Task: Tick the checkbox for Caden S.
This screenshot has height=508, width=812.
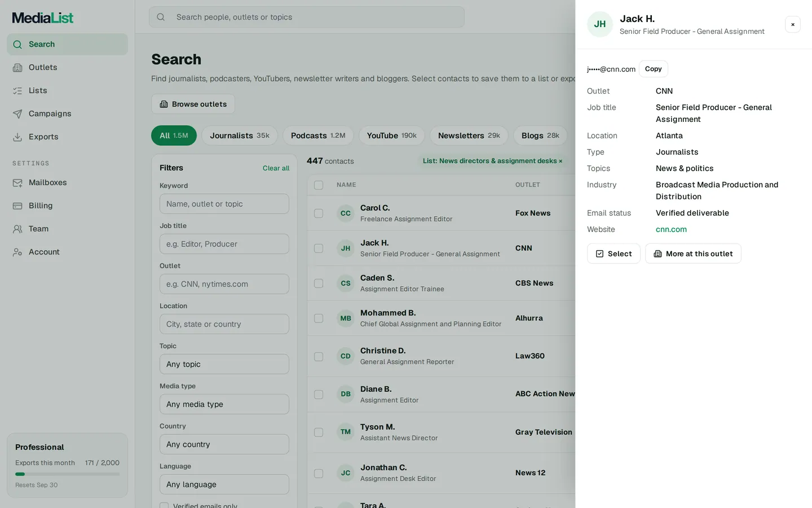Action: coord(319,283)
